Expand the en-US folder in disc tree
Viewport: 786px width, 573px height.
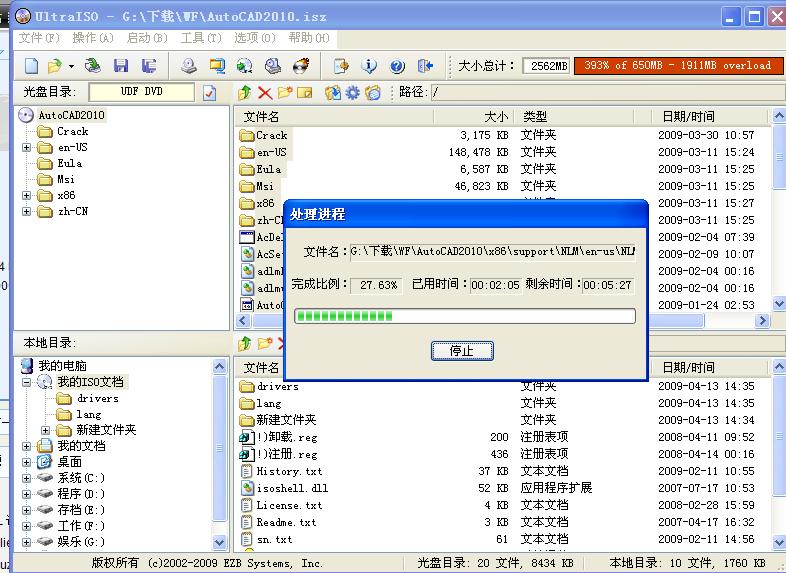tap(27, 147)
